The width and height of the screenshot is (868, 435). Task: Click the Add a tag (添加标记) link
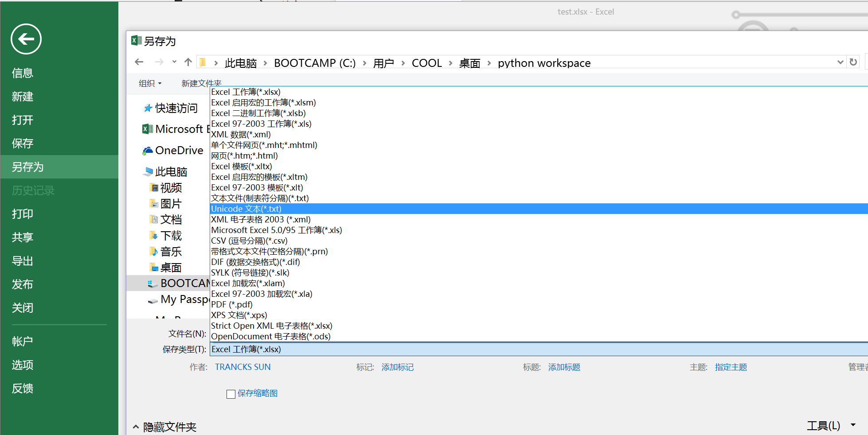coord(398,367)
